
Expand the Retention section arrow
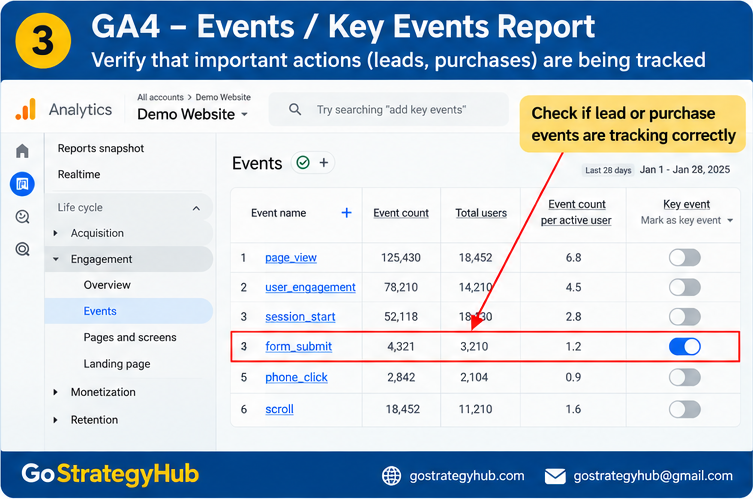click(56, 420)
